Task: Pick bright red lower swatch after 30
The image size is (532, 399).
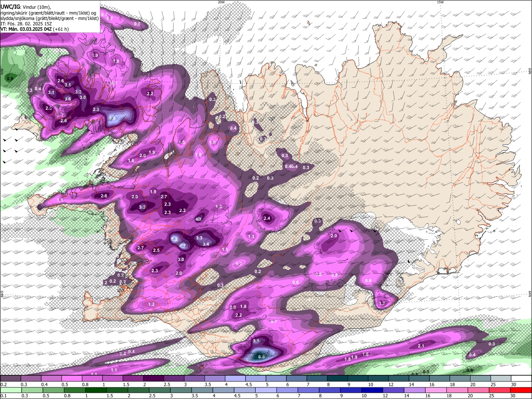Action: pyautogui.click(x=521, y=390)
